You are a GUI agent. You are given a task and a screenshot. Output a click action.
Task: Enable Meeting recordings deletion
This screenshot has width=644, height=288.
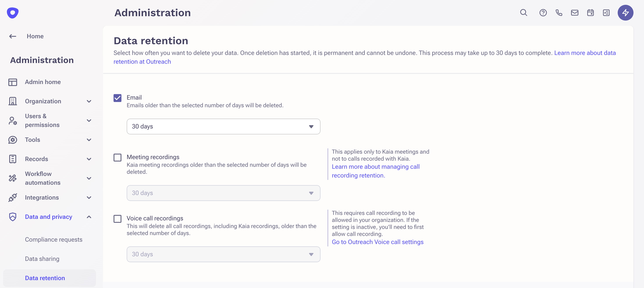point(117,157)
